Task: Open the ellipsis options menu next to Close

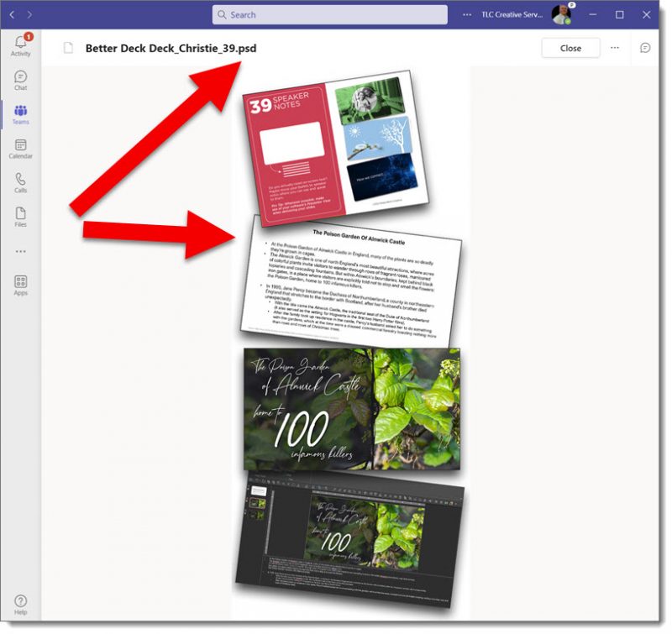Action: [616, 48]
